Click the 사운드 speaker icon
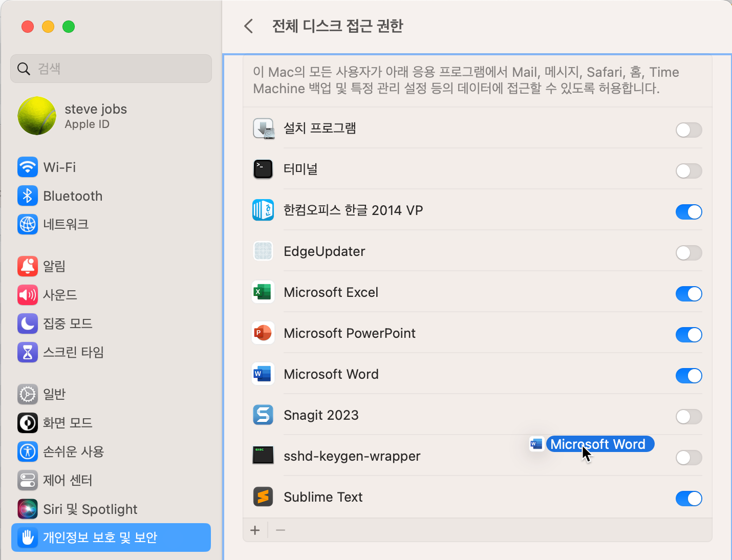The width and height of the screenshot is (732, 560). [28, 295]
